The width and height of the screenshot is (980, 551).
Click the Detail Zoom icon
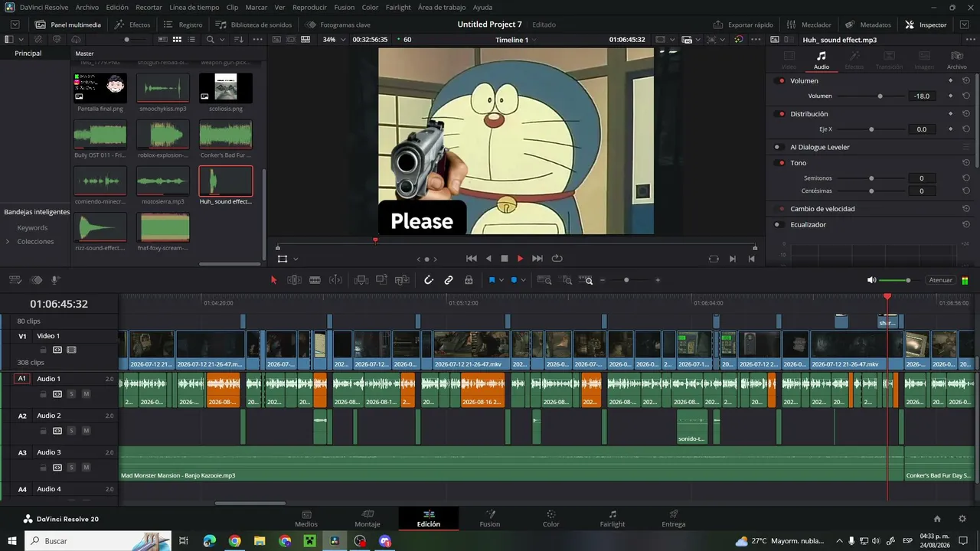point(567,280)
